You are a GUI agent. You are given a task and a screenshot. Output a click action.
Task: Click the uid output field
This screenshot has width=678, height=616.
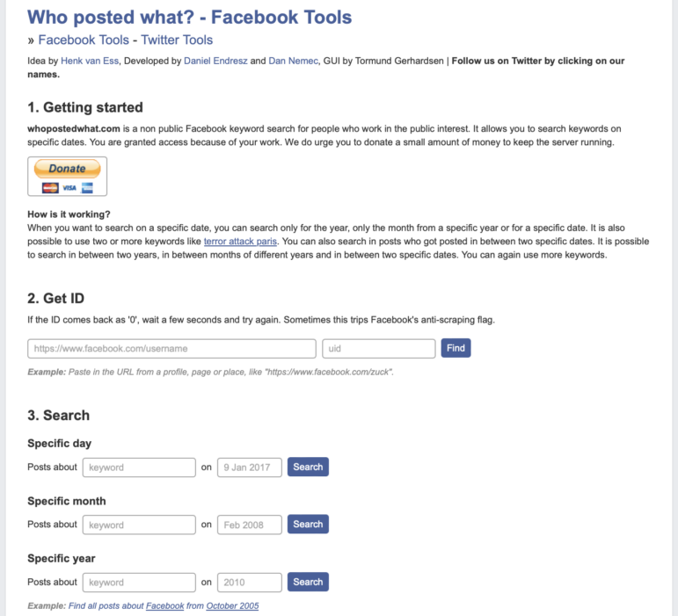378,349
